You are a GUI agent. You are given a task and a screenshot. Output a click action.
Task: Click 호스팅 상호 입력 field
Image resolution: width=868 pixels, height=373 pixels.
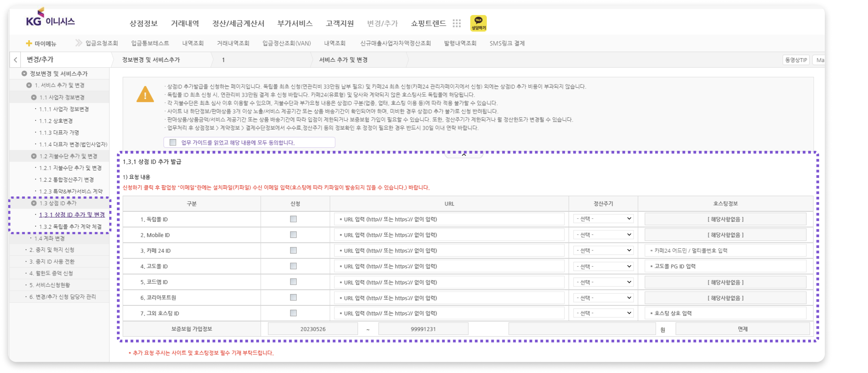725,313
